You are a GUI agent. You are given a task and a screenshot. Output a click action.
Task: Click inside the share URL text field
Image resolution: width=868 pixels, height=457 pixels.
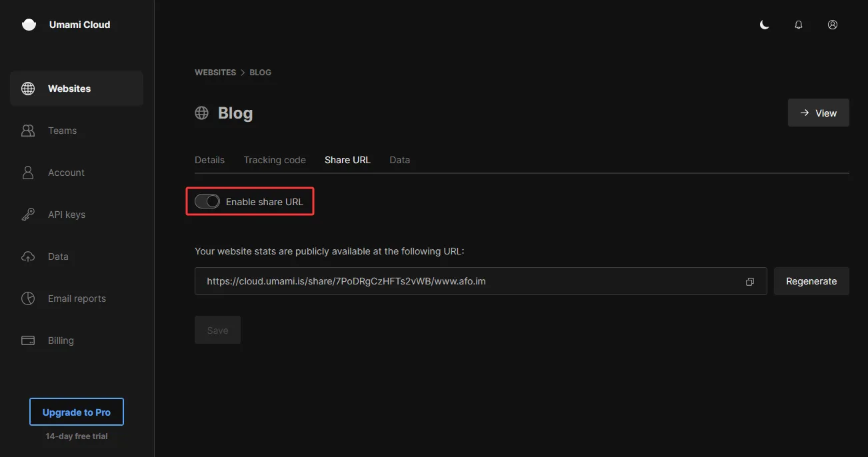click(467, 281)
